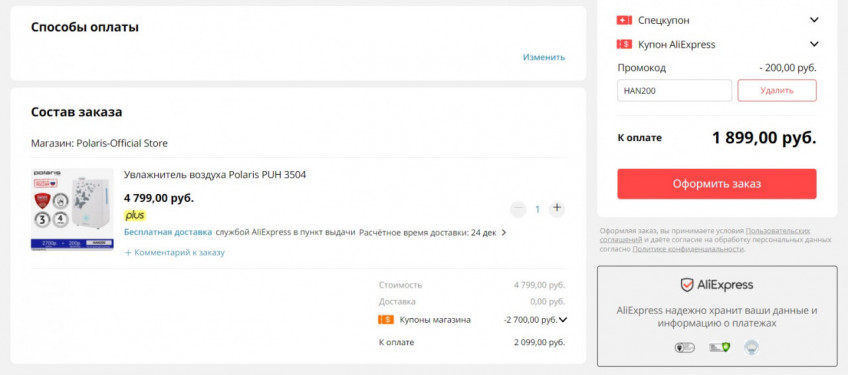Click the yellow Plus badge
This screenshot has height=375, width=848.
coord(135,215)
